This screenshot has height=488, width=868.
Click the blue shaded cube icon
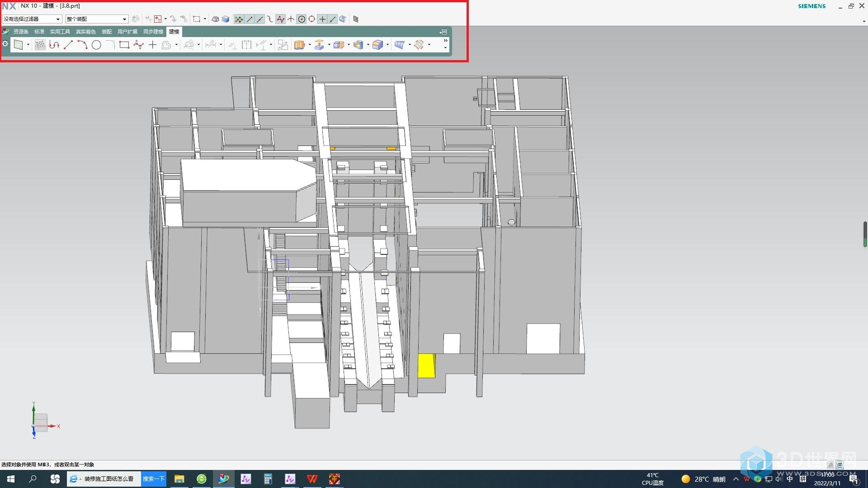(226, 19)
